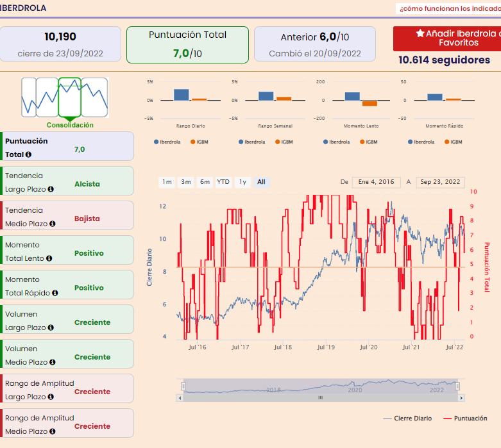
Task: Toggle IGBM legend in Momento Lento chart
Action: pos(369,142)
